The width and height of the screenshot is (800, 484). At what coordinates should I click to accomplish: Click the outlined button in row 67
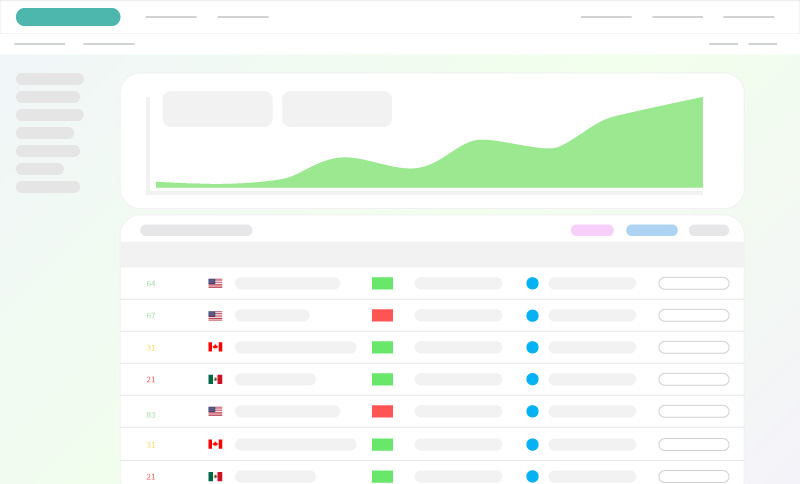(x=694, y=315)
